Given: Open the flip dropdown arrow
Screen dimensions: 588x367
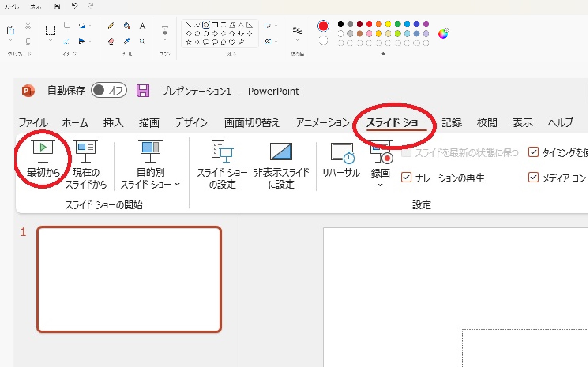Looking at the screenshot, I should 90,41.
